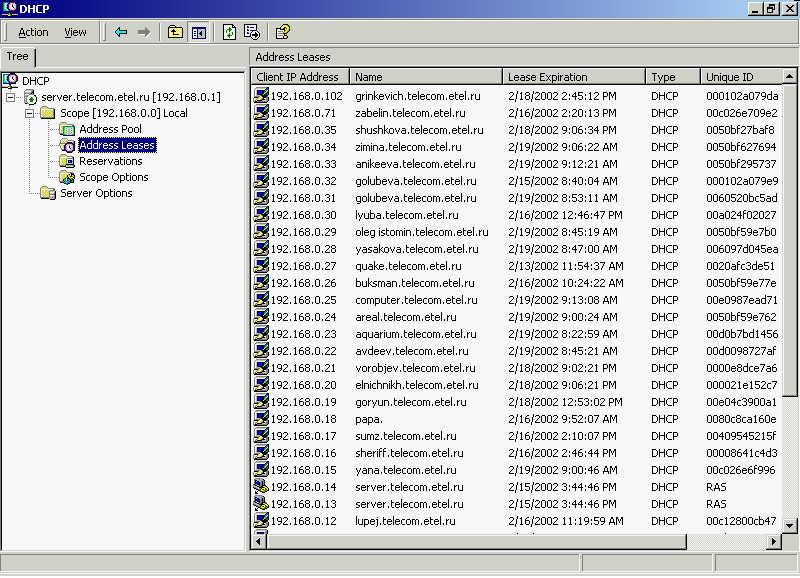Sort by Lease Expiration column header
800x578 pixels.
click(x=574, y=77)
